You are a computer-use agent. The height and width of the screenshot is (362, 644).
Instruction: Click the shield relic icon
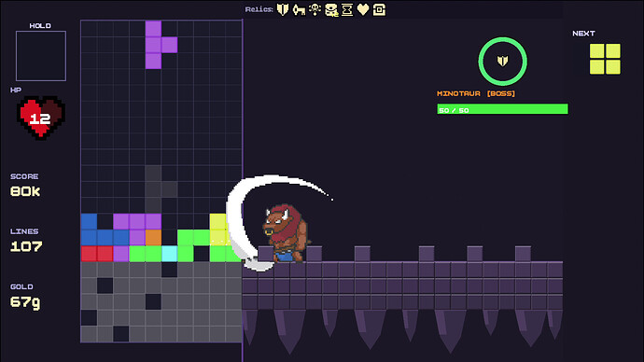(283, 9)
